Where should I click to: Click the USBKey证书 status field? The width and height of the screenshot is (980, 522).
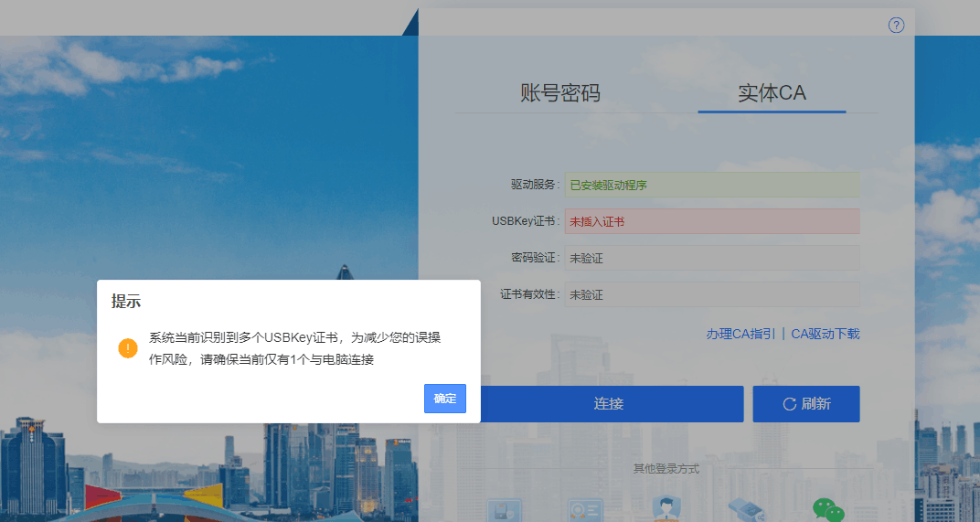[711, 221]
